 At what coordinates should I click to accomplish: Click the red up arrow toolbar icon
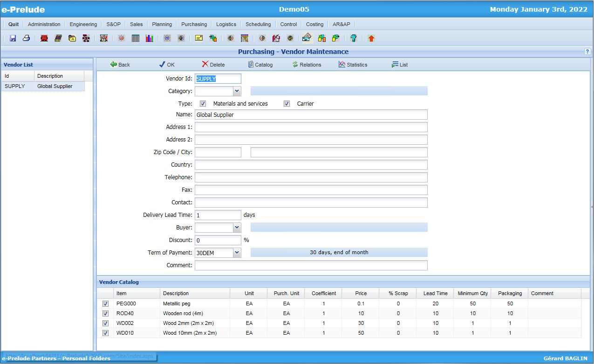[371, 39]
